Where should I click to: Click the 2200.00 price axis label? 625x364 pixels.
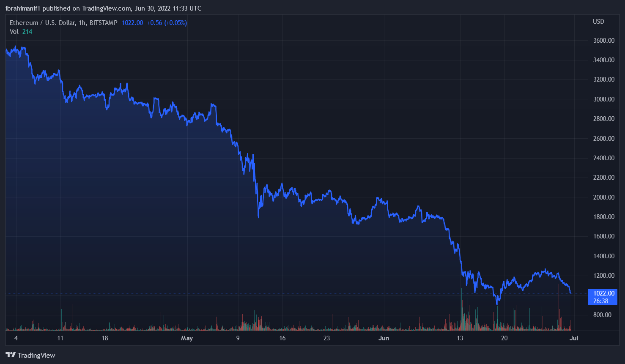pos(604,178)
